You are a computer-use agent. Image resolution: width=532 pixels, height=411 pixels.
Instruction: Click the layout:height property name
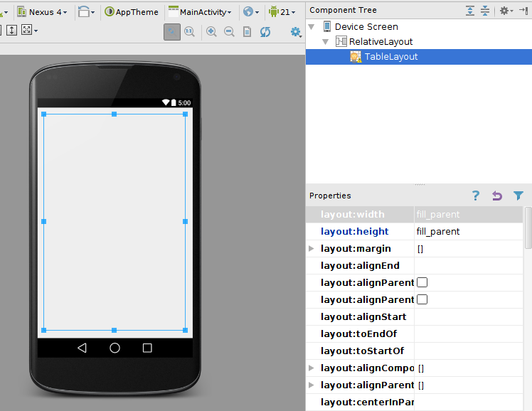coord(355,231)
